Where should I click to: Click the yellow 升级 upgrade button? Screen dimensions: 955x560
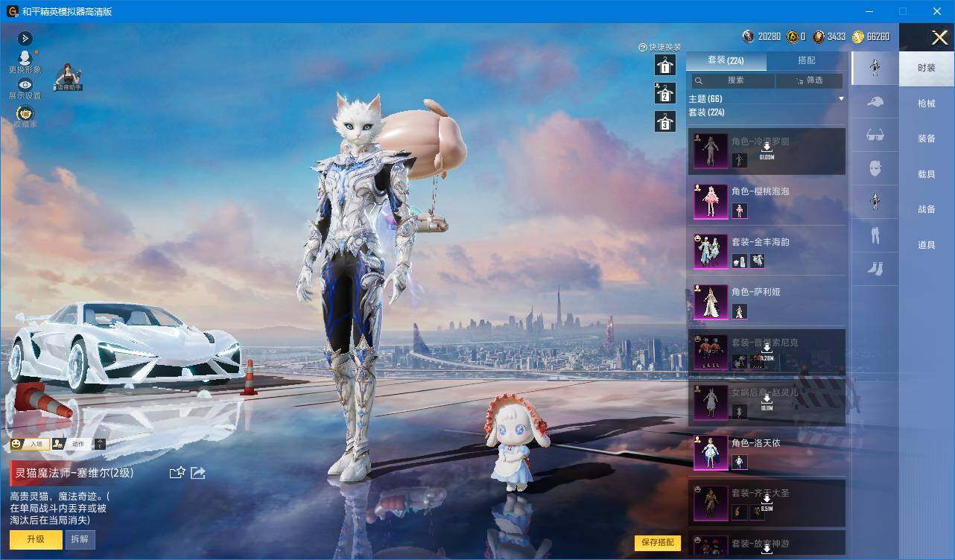36,539
